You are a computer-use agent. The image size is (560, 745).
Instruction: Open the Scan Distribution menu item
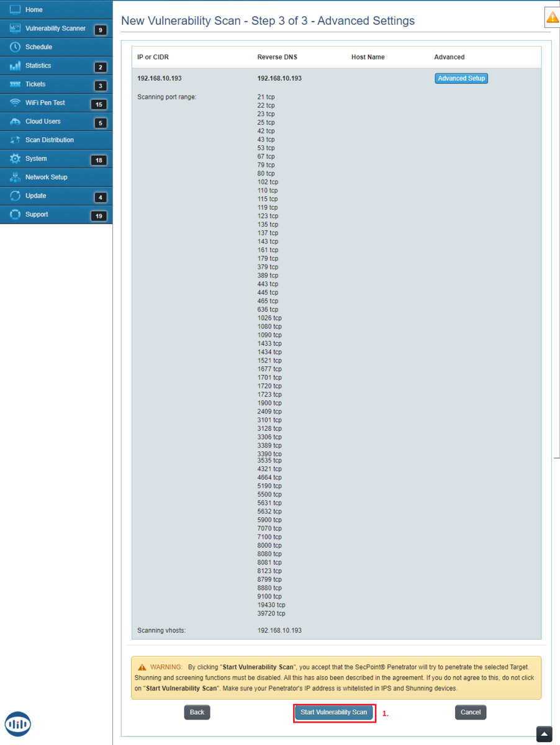[x=49, y=140]
